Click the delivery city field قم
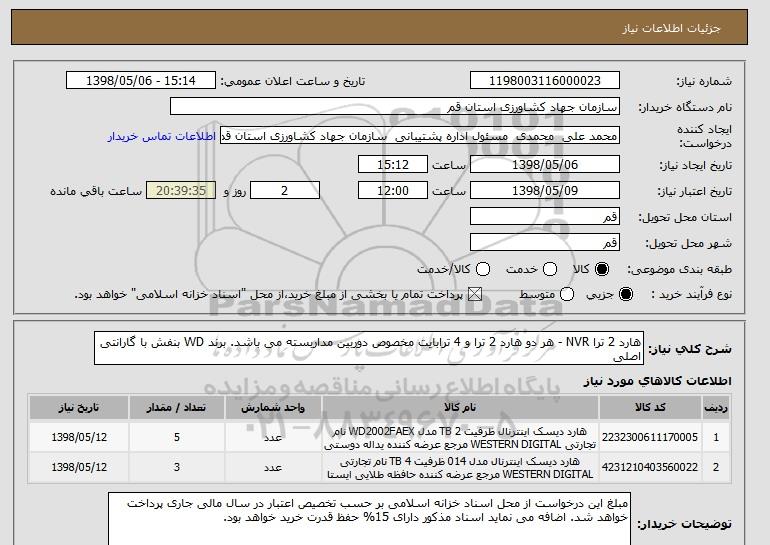 click(545, 243)
